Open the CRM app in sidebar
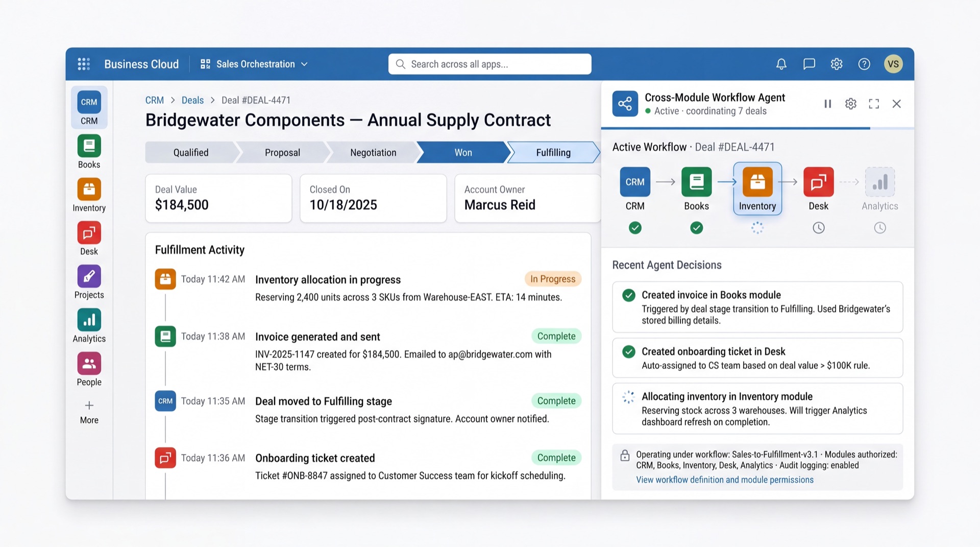The height and width of the screenshot is (547, 980). click(89, 108)
